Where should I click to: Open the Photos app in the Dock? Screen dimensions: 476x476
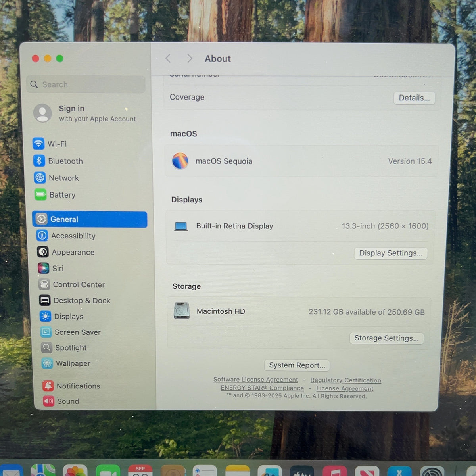click(75, 470)
